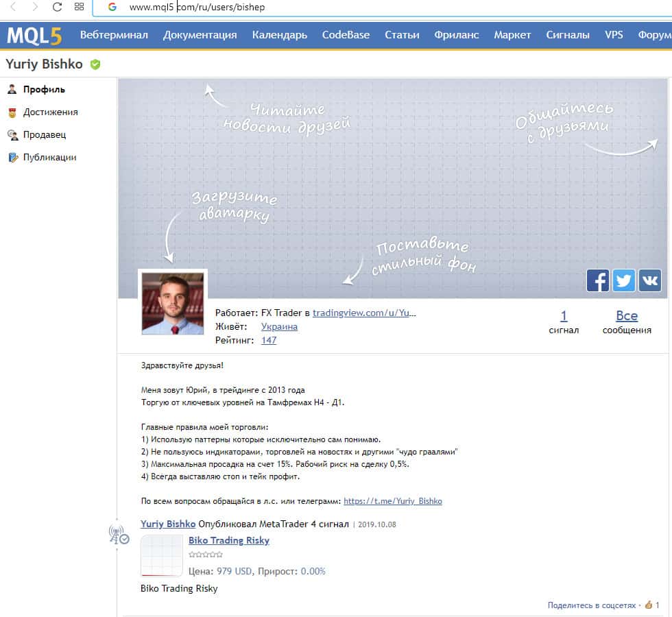The width and height of the screenshot is (672, 617).
Task: Open the VPS section
Action: (614, 35)
